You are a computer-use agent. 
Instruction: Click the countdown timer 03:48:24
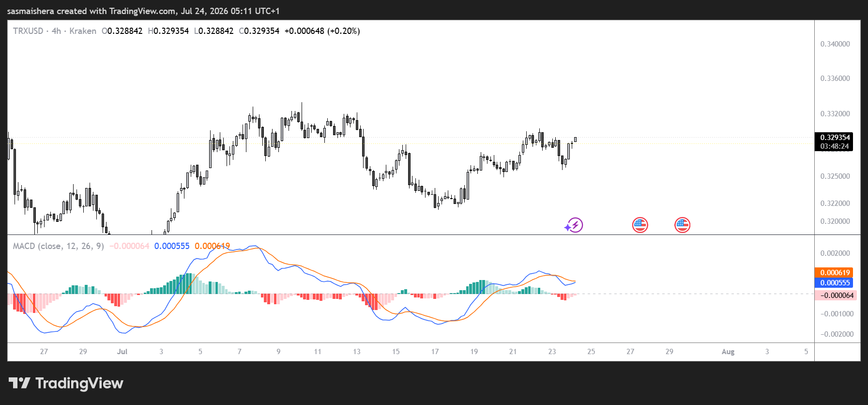pyautogui.click(x=834, y=146)
